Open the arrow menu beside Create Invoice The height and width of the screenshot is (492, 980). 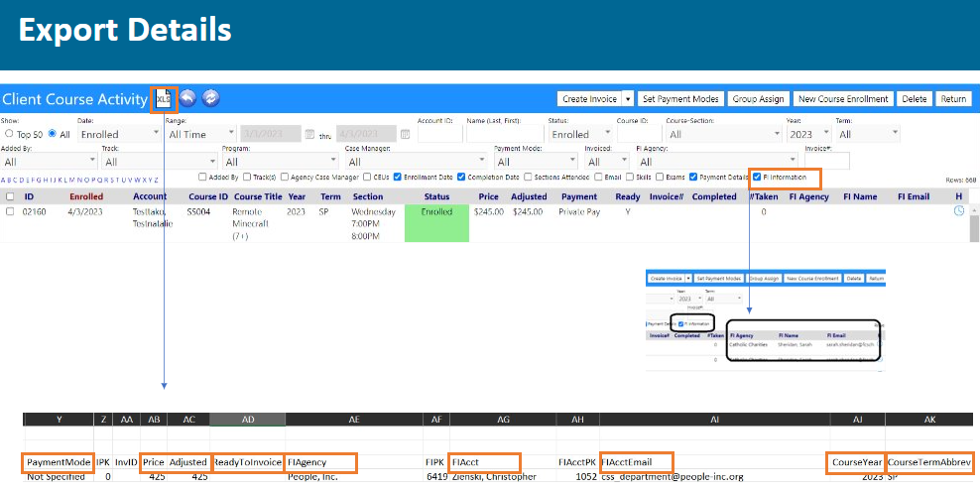628,99
